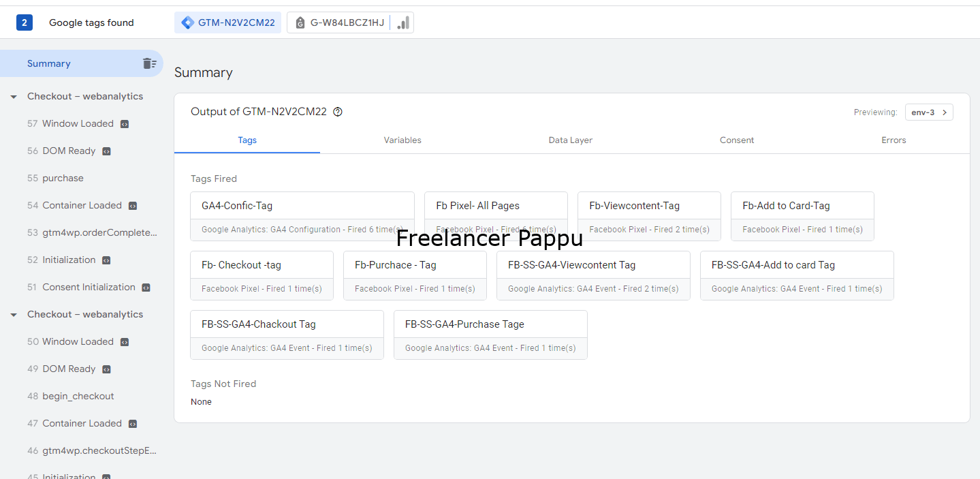The width and height of the screenshot is (980, 479).
Task: Click the code icon beside 49 DOM Ready
Action: click(106, 369)
